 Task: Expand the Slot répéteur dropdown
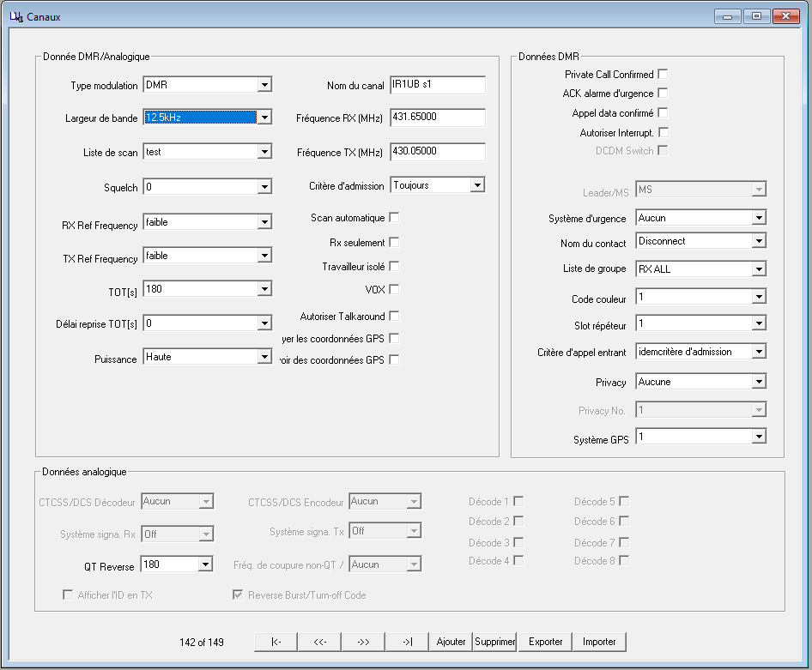pyautogui.click(x=759, y=323)
